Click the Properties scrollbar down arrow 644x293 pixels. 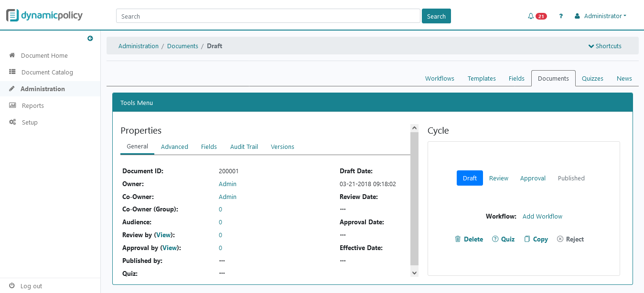[414, 272]
